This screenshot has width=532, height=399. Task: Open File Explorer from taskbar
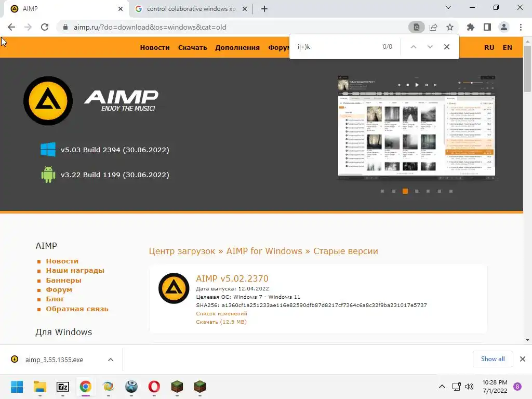tap(39, 387)
